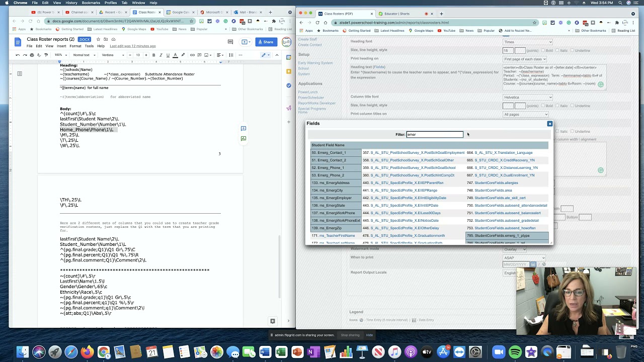
Task: Open the Fields link in Heading text
Action: coord(379,67)
